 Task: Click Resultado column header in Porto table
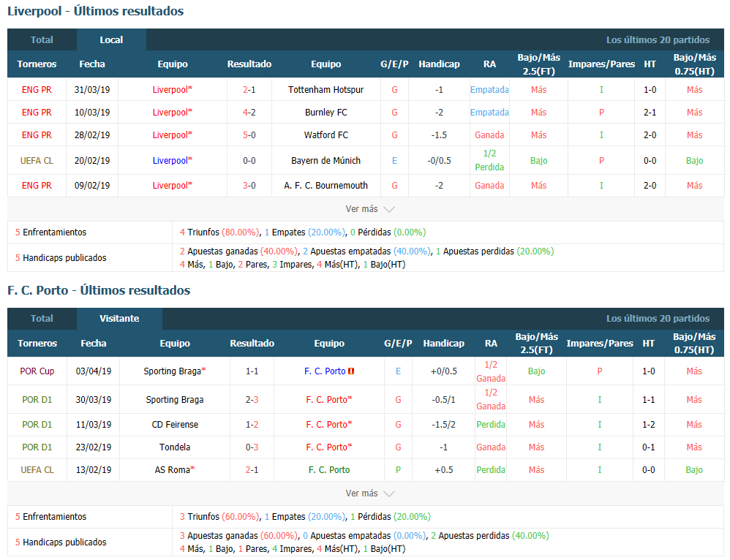point(252,343)
